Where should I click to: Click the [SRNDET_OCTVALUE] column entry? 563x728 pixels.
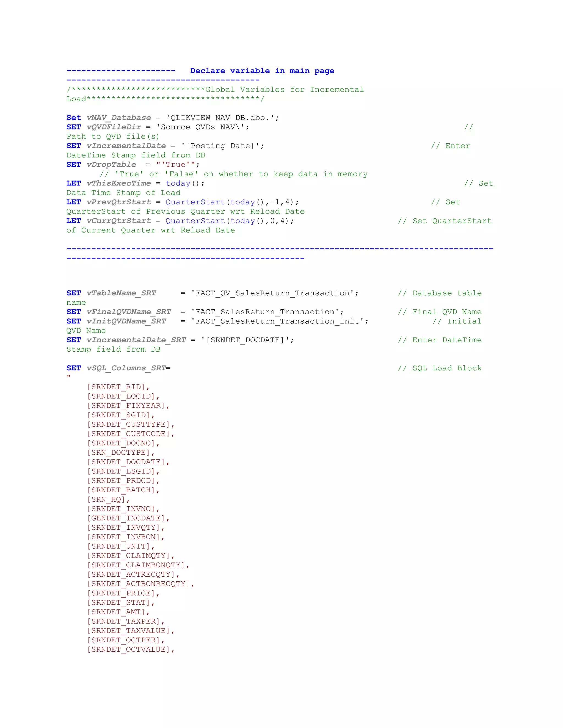pos(128,649)
